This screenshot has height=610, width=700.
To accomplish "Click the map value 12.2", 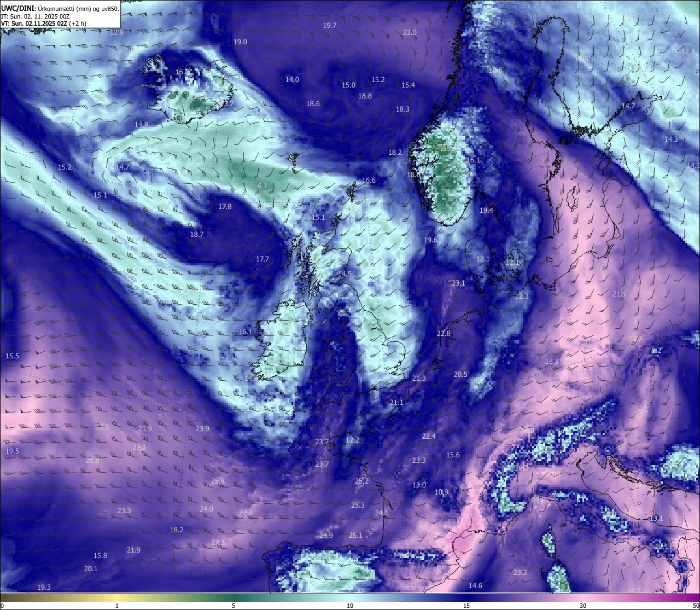I will point(352,440).
